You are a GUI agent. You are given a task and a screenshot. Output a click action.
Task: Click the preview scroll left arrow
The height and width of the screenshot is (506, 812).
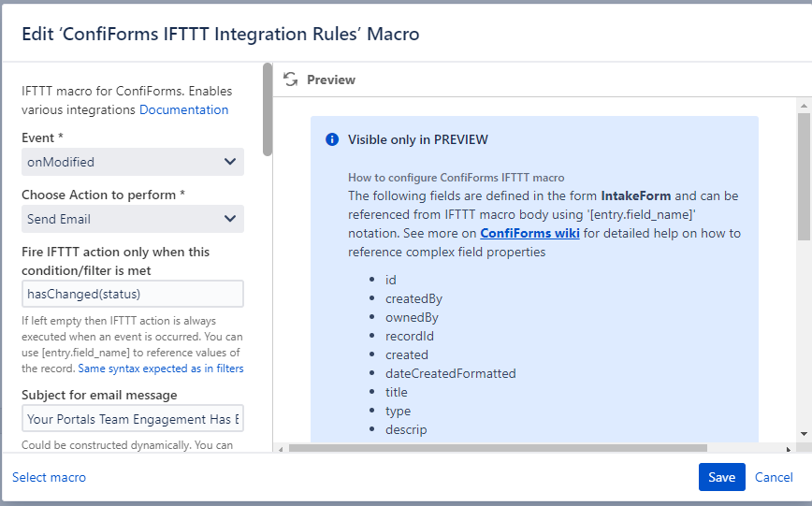pyautogui.click(x=281, y=449)
